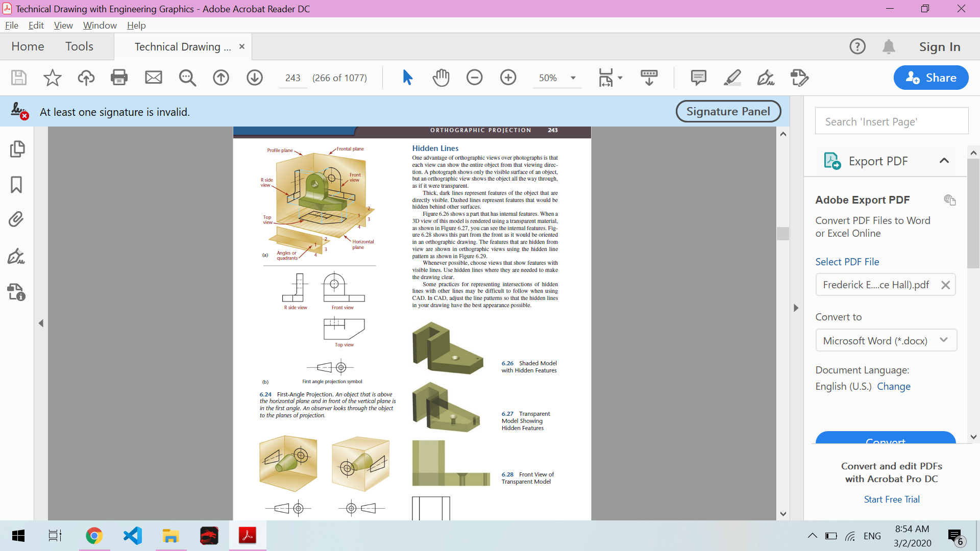This screenshot has width=980, height=551.
Task: Switch to the Tools tab
Action: pos(79,46)
